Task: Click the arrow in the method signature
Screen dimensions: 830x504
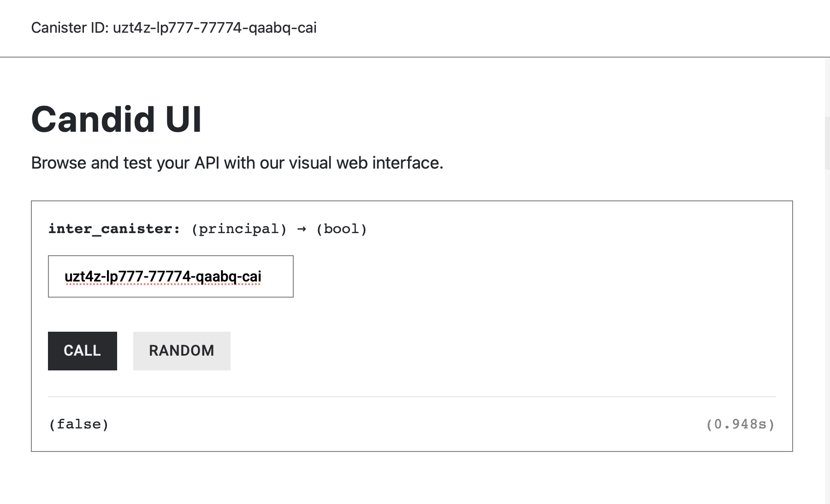Action: [302, 229]
